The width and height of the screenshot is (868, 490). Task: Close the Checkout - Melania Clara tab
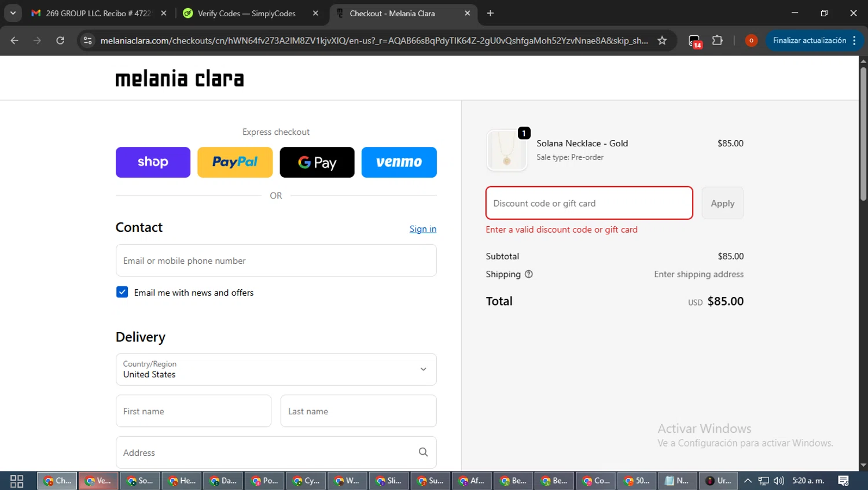[468, 13]
